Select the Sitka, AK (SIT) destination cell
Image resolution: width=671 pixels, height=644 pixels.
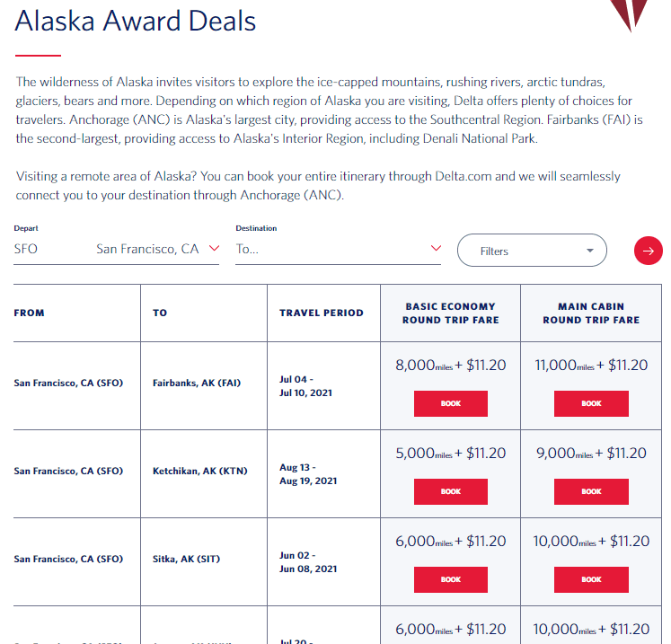pos(187,560)
